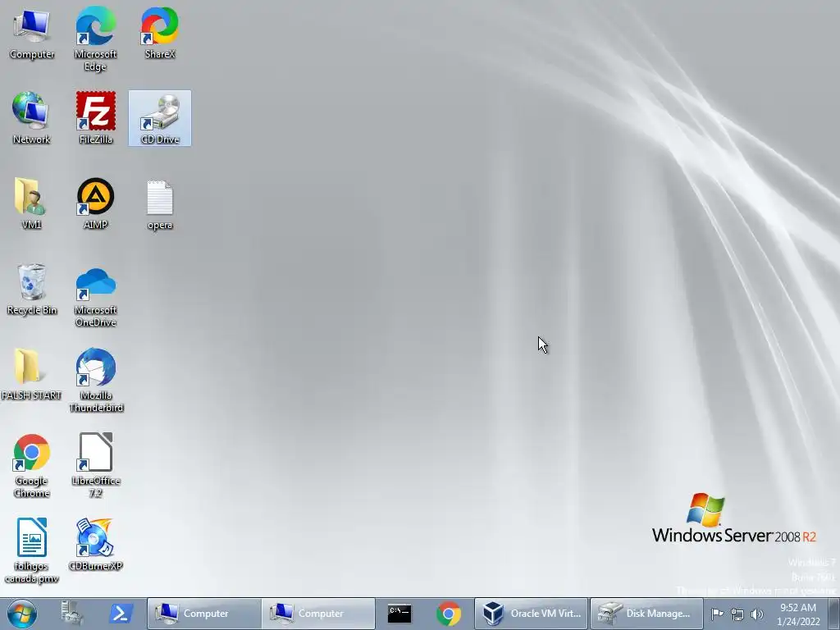Switch to Oracle VM VirtualBox window
This screenshot has width=840, height=630.
[531, 614]
